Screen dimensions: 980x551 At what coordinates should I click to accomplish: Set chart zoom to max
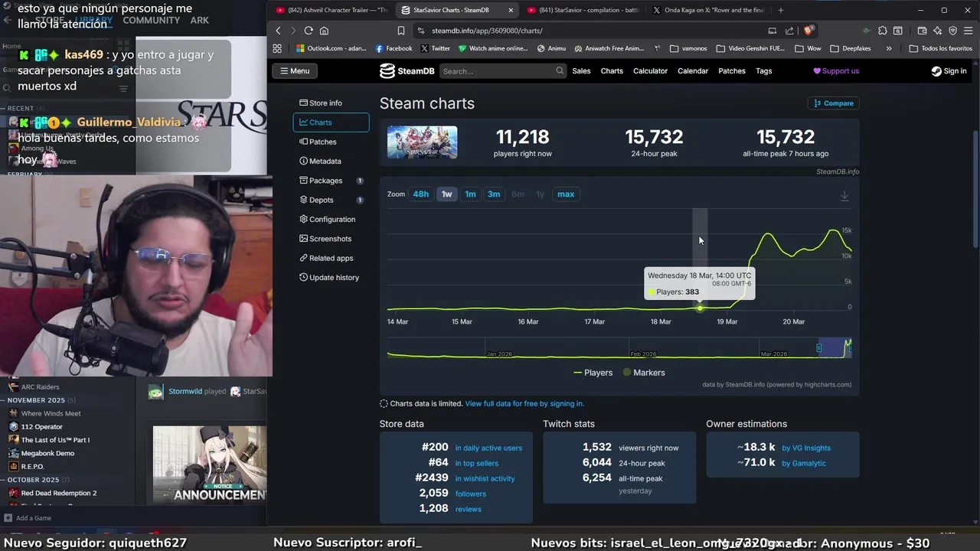[566, 194]
